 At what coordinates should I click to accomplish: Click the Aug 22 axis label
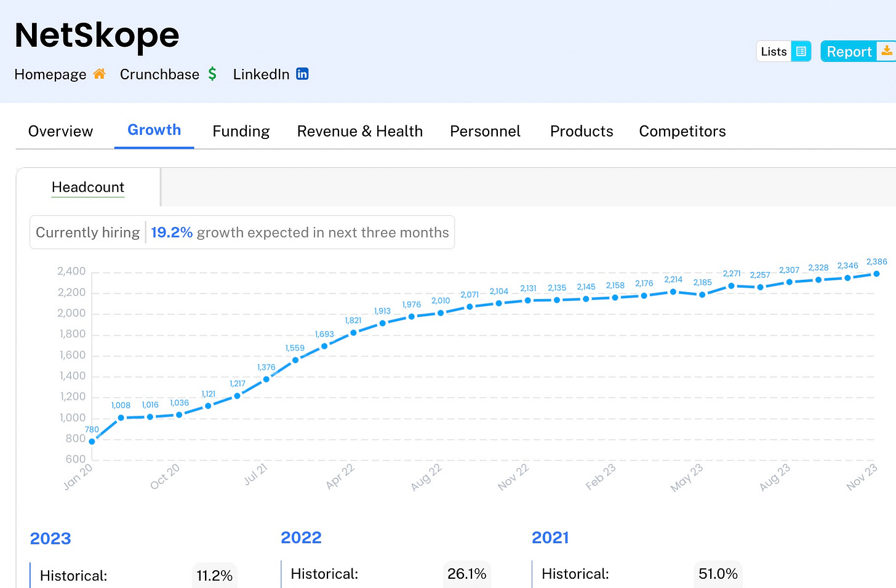click(426, 477)
